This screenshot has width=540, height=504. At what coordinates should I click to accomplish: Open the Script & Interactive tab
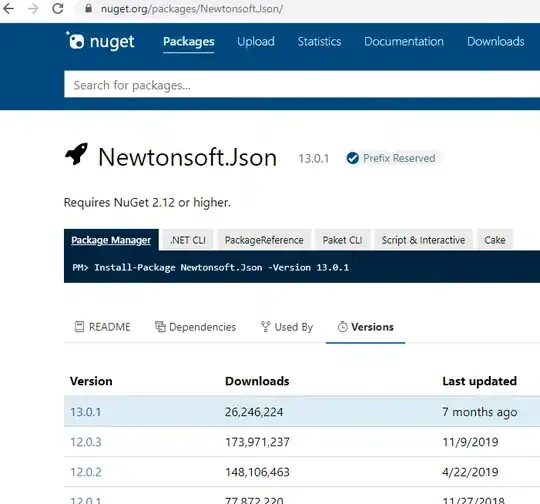coord(423,240)
